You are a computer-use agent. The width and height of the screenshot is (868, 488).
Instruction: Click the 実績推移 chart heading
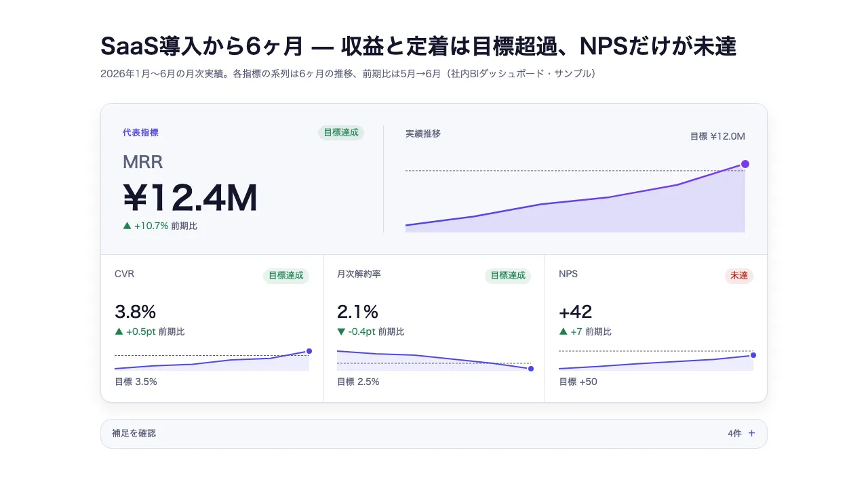[423, 134]
